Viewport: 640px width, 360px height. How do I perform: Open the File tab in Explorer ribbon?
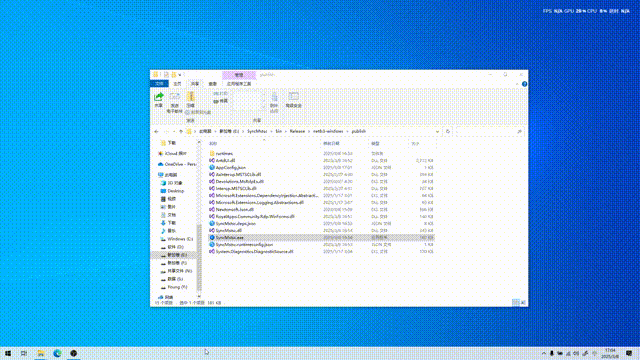tap(159, 84)
